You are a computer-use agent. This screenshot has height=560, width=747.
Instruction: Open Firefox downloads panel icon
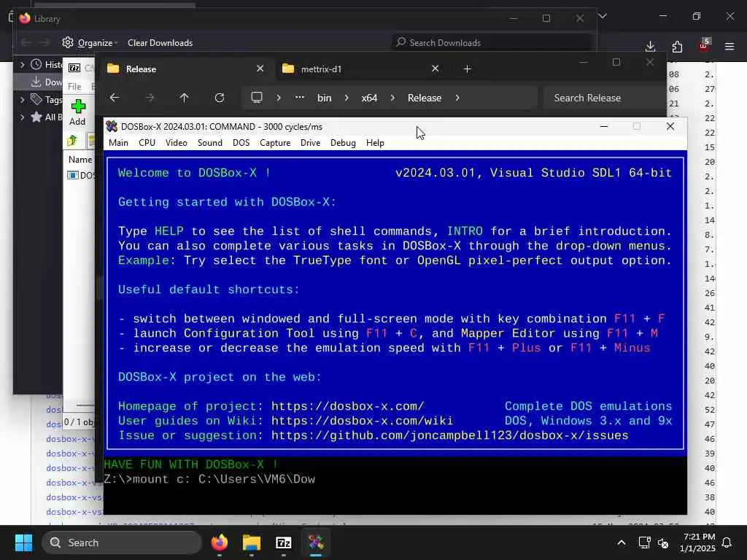coord(650,46)
